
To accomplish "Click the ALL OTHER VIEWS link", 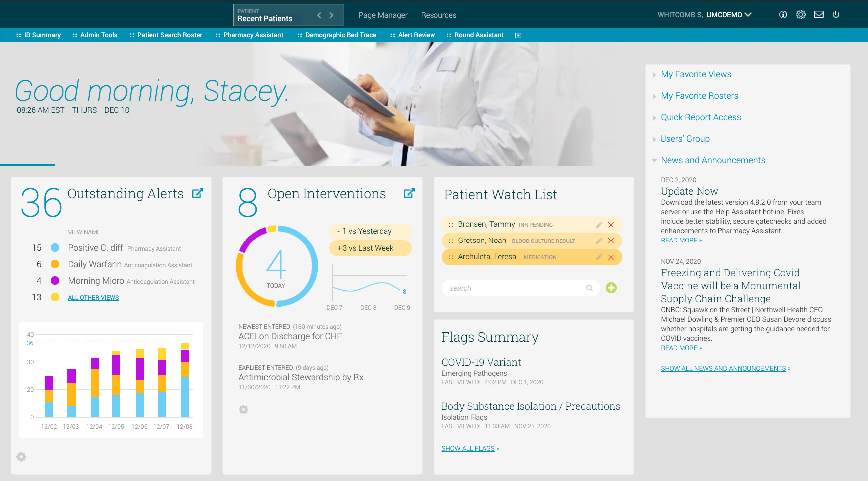I will 93,298.
